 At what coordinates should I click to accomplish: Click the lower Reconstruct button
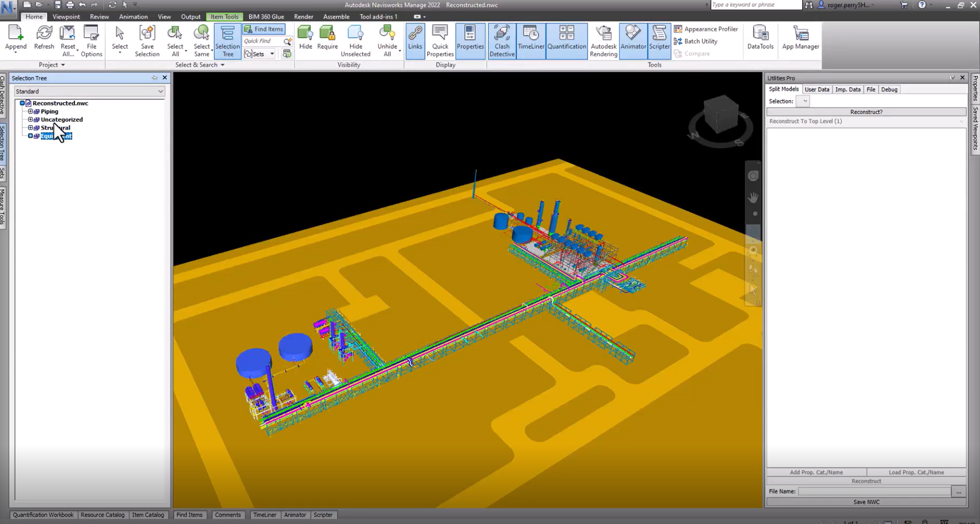pyautogui.click(x=866, y=481)
